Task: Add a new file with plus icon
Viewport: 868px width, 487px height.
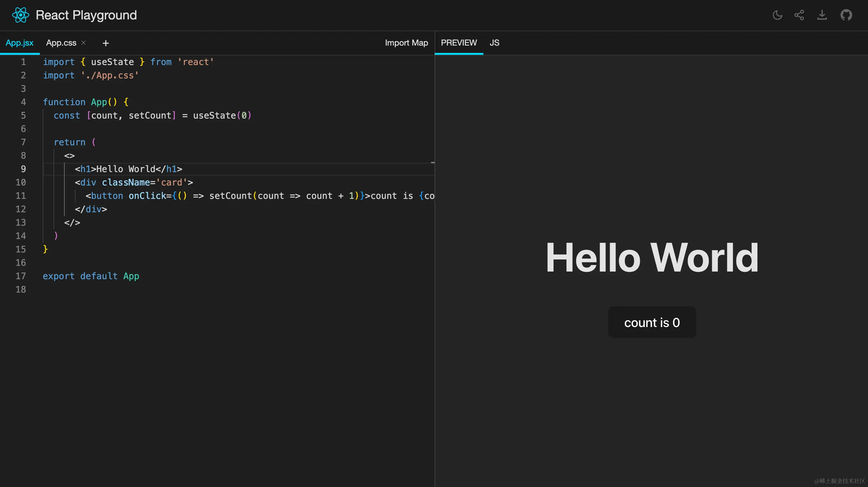Action: point(105,43)
